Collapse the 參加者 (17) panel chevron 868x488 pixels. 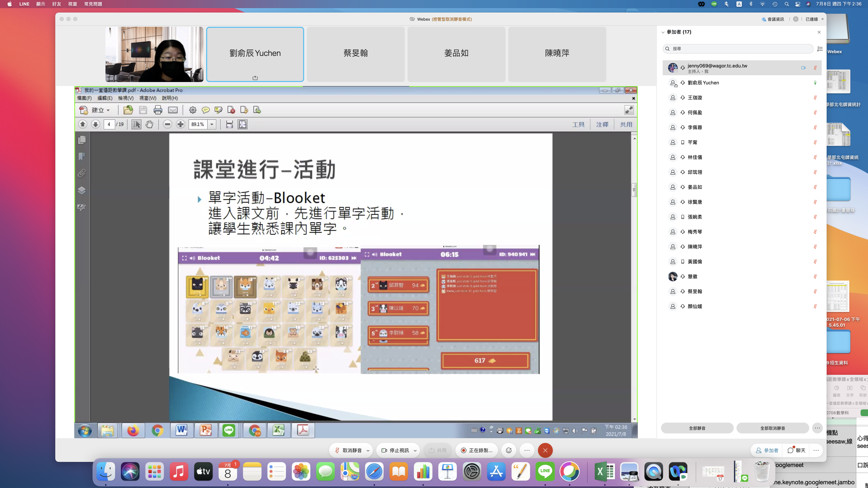(x=663, y=32)
